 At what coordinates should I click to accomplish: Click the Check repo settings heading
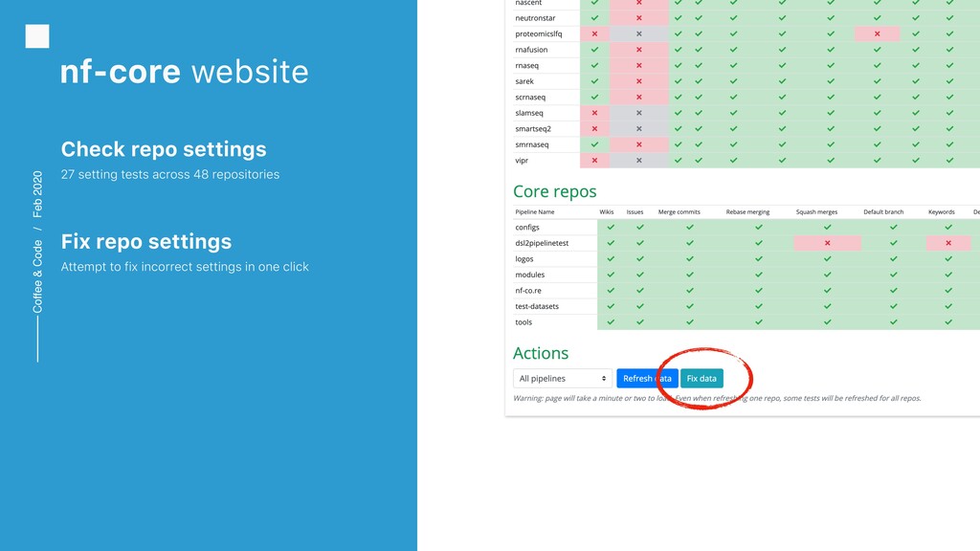pyautogui.click(x=164, y=149)
